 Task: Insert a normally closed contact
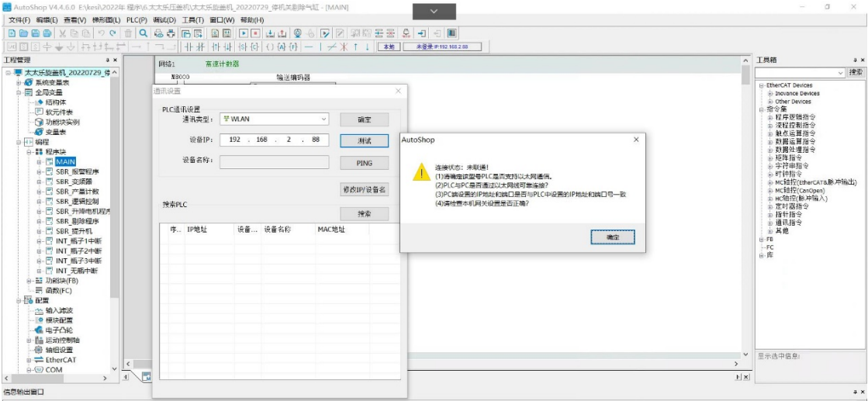pyautogui.click(x=201, y=47)
